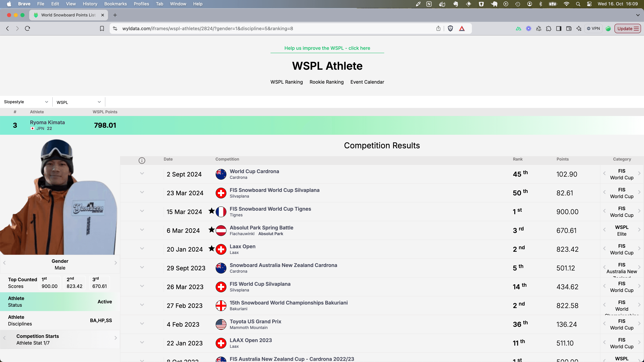Screen dimensions: 644x362
Task: Click the Ryoma Kimata athlete photo
Action: [x=59, y=197]
